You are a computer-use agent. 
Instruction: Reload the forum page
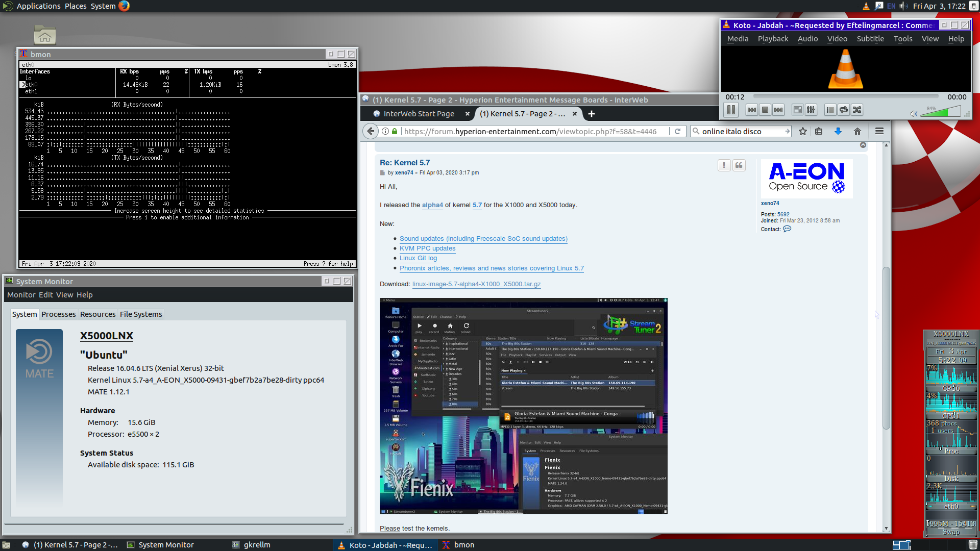(x=677, y=131)
